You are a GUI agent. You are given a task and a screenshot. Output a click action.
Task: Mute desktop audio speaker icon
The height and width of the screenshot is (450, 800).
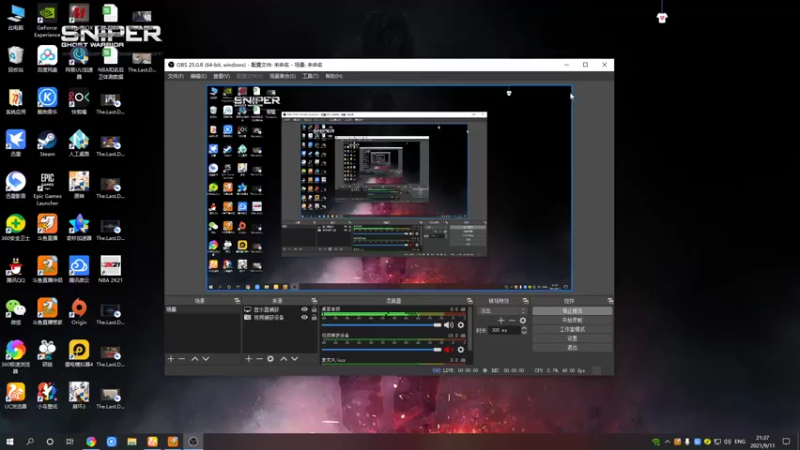448,325
